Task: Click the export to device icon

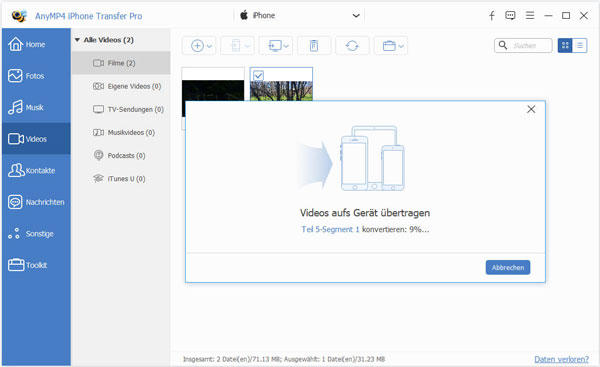Action: (236, 46)
